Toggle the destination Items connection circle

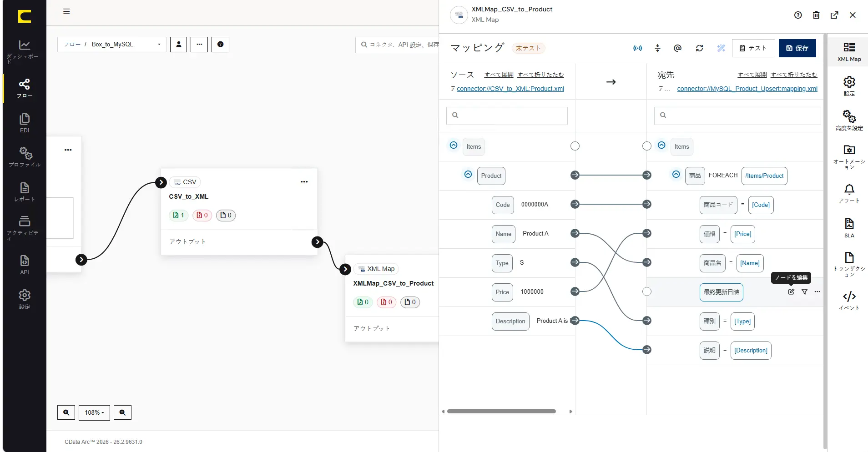646,146
